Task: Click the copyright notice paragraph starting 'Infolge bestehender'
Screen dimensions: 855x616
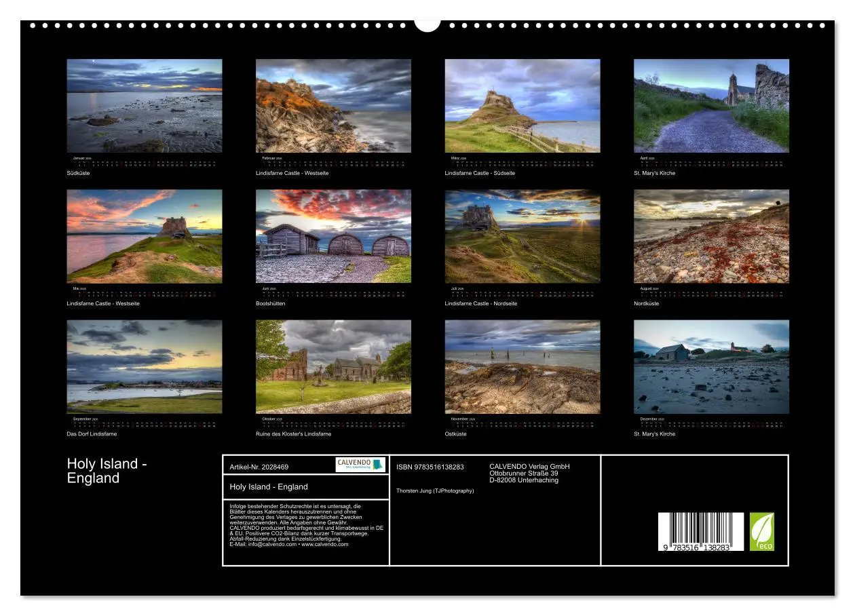Action: (x=307, y=525)
